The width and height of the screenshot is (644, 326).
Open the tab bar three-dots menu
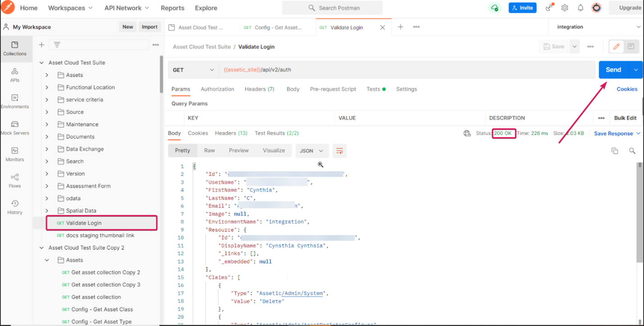(417, 27)
